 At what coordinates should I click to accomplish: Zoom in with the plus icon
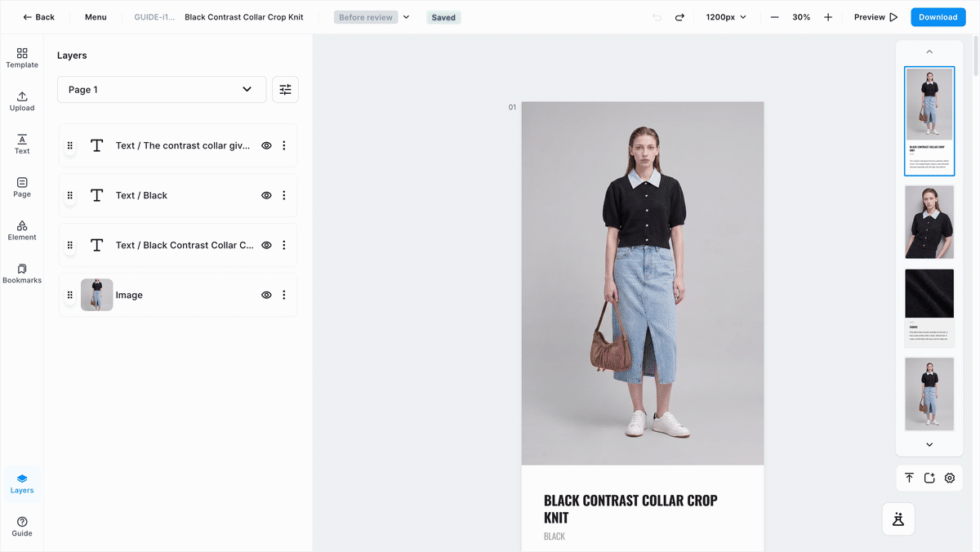(828, 17)
